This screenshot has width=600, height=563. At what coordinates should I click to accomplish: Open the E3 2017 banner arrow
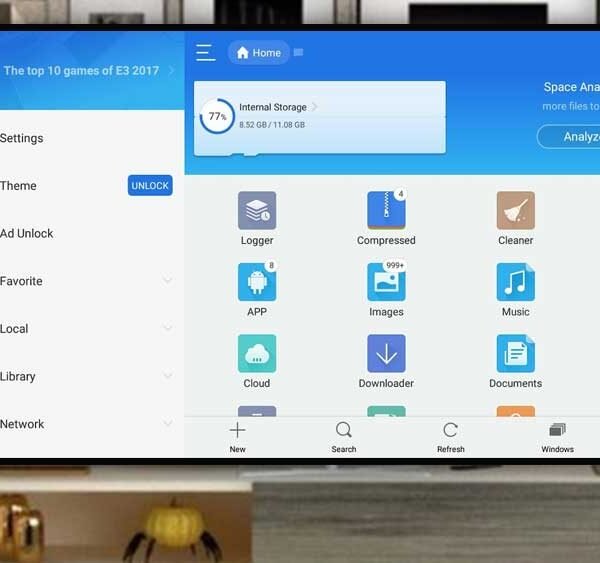(x=171, y=70)
